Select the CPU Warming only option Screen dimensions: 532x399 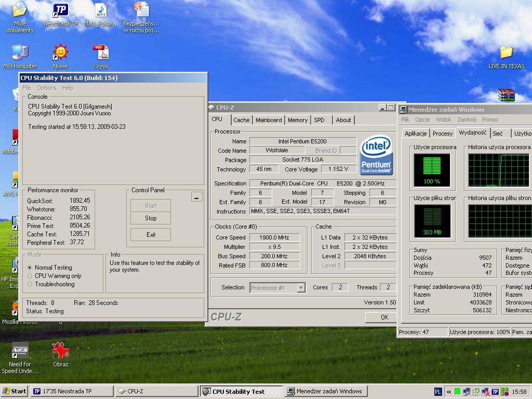point(30,276)
